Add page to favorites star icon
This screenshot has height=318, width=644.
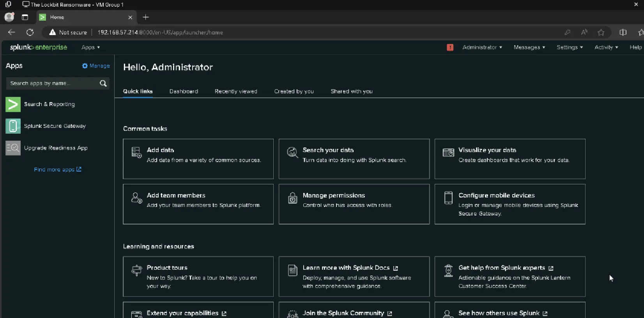601,32
